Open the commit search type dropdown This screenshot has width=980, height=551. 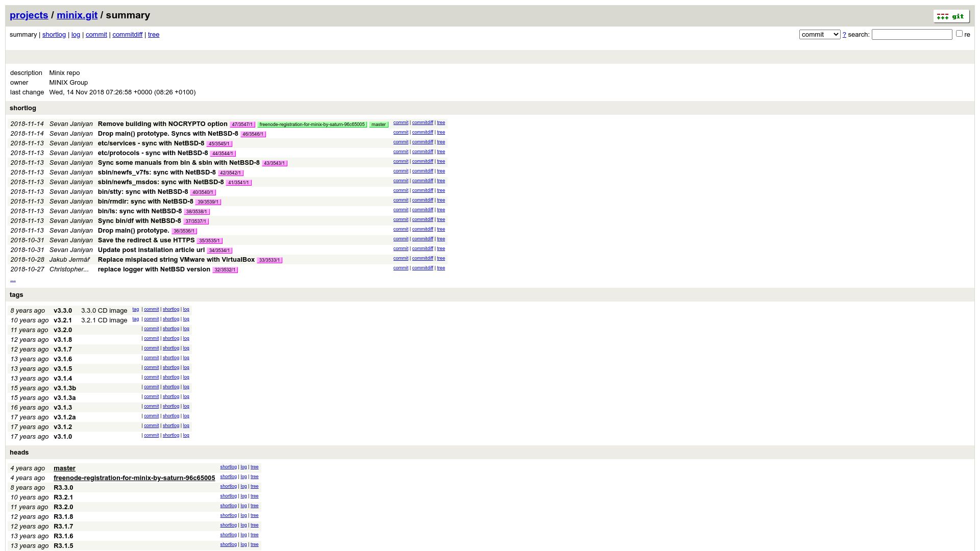click(x=820, y=35)
